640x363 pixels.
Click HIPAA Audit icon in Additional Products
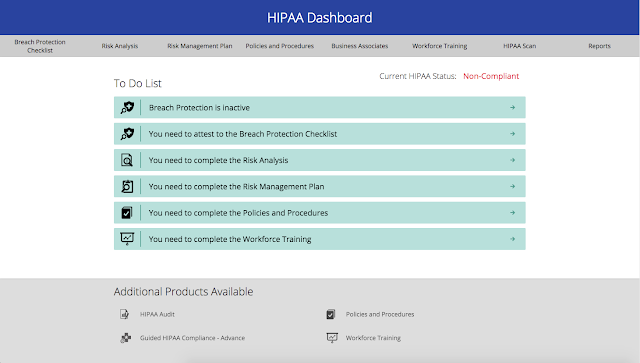point(124,314)
